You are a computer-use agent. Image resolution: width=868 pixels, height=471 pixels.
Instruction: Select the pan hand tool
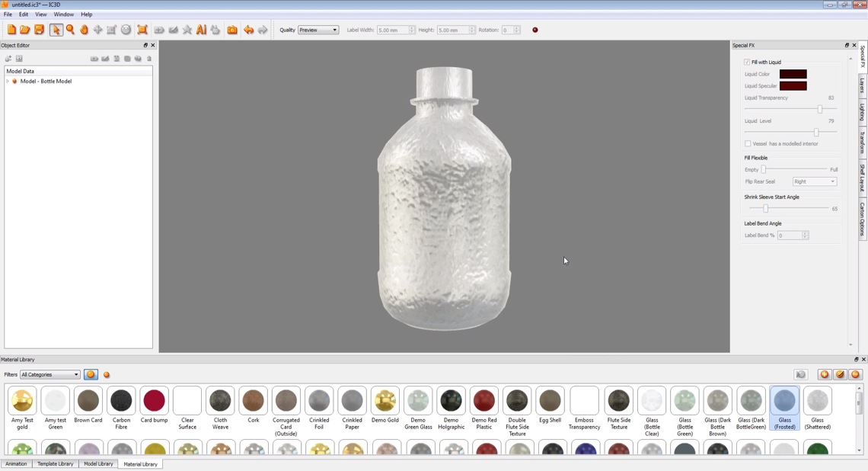[85, 30]
